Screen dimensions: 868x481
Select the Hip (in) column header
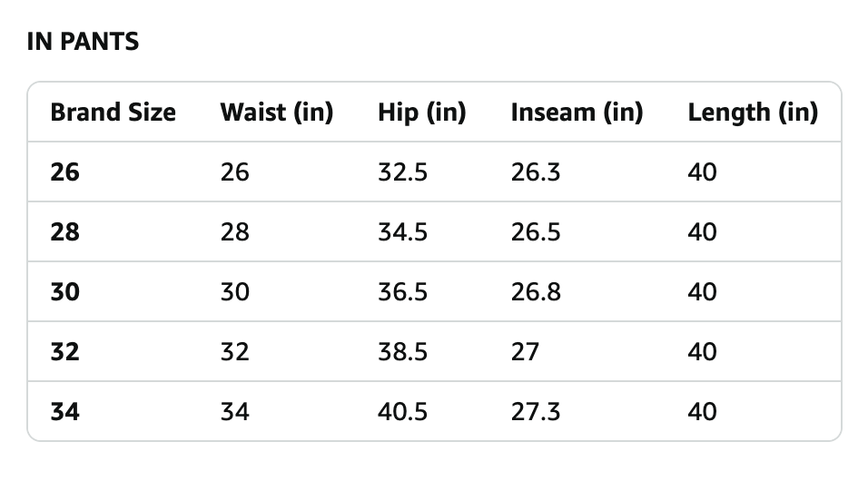(x=421, y=113)
